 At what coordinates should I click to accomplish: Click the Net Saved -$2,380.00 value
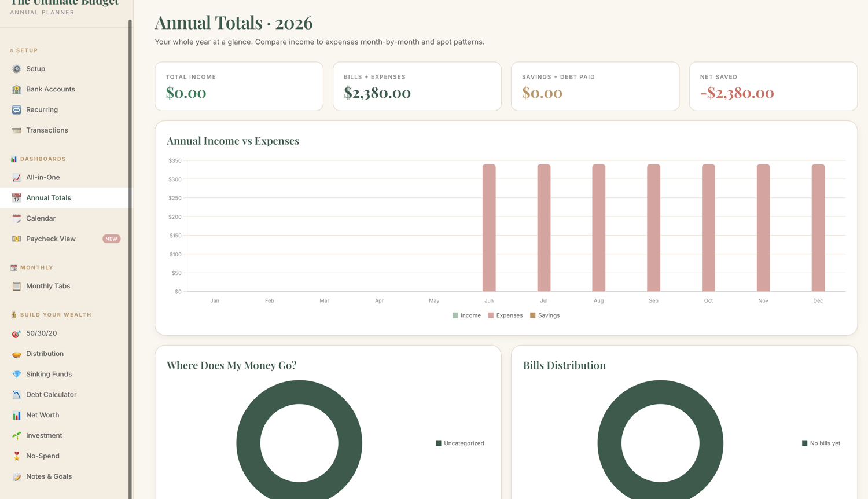[737, 93]
